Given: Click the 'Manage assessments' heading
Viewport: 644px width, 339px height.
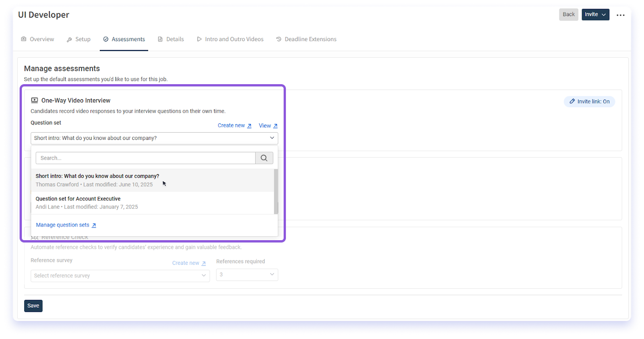Looking at the screenshot, I should coord(62,69).
